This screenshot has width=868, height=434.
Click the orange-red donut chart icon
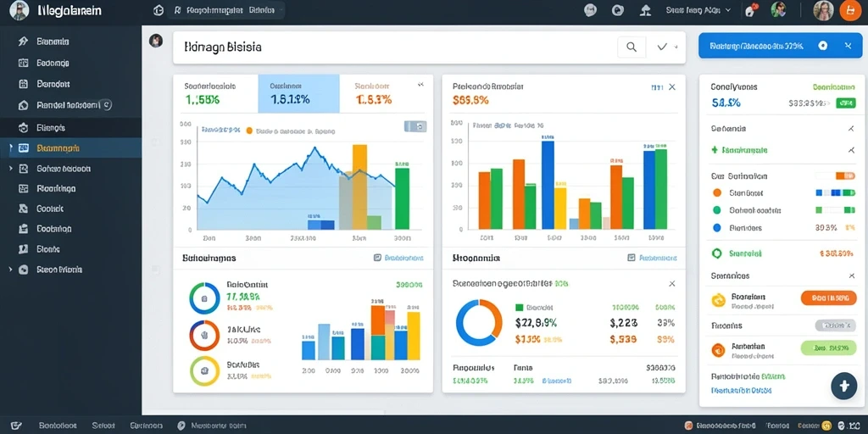point(204,335)
